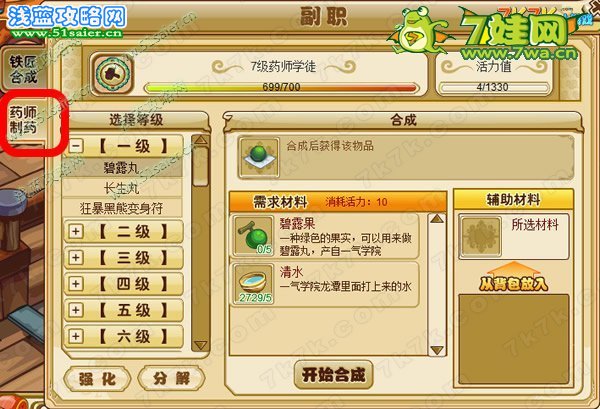Screen dimensions: 600x409
Task: Expand the 二级 level group
Action: coord(76,231)
